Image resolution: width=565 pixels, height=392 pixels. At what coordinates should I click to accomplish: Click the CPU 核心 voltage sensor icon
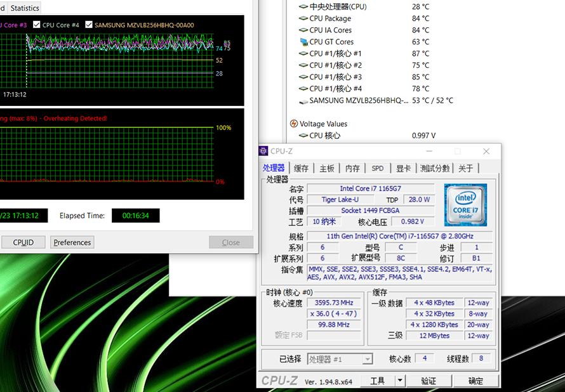(305, 136)
